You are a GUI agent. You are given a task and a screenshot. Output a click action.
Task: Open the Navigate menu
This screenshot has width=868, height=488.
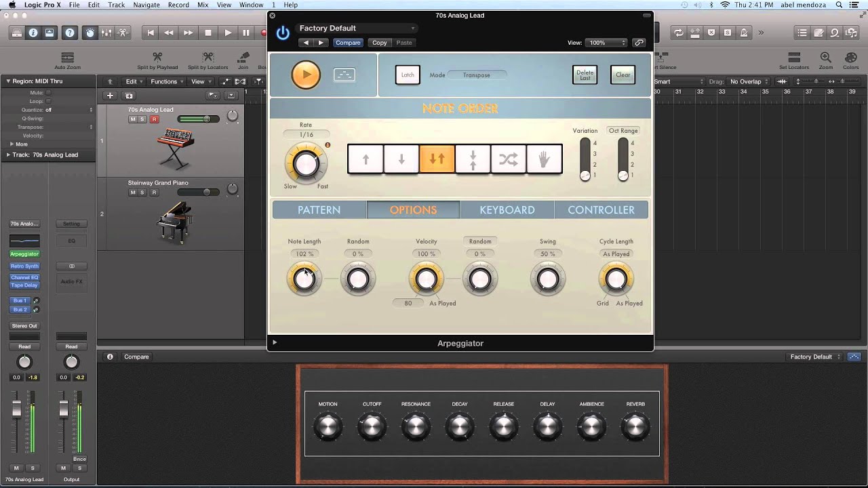coord(146,5)
